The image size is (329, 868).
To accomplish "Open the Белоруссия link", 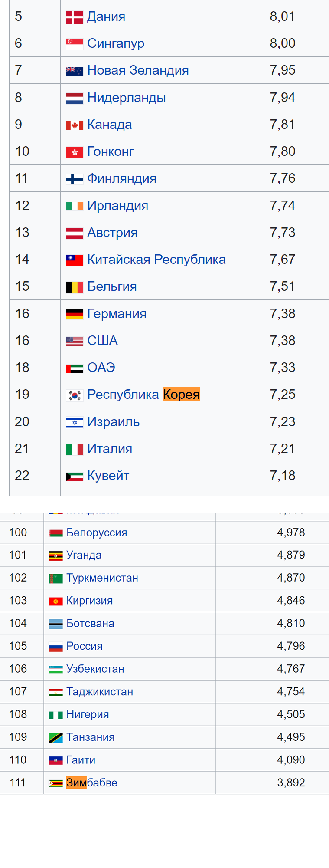I will pyautogui.click(x=97, y=533).
